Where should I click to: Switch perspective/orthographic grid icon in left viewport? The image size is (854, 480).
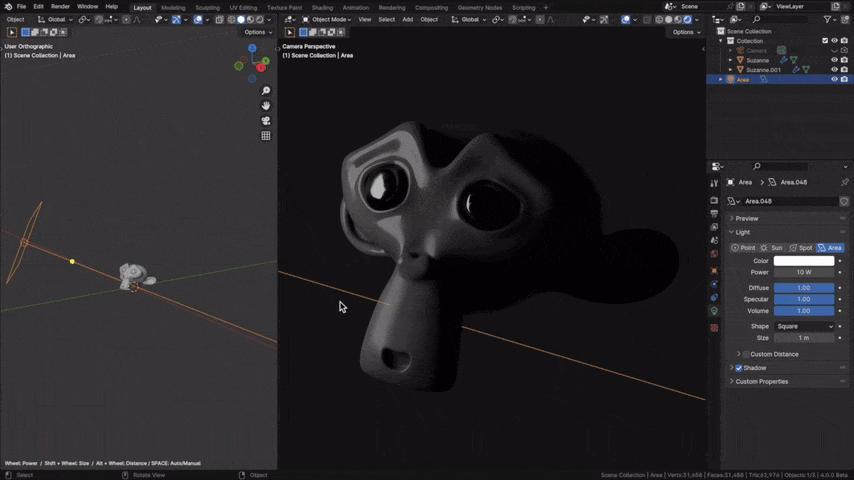[x=266, y=136]
